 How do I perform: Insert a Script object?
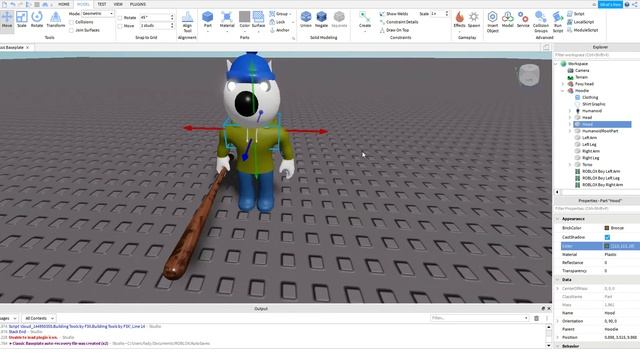click(576, 14)
